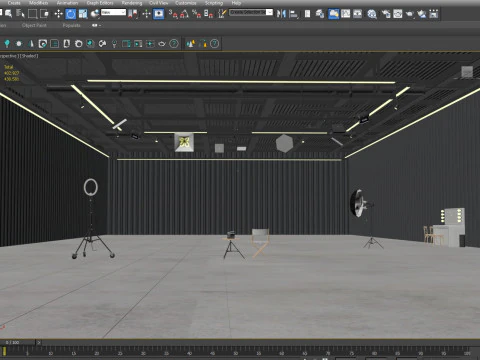480x360 pixels.
Task: Switch to the Object Paint ribbon tab
Action: tap(34, 25)
